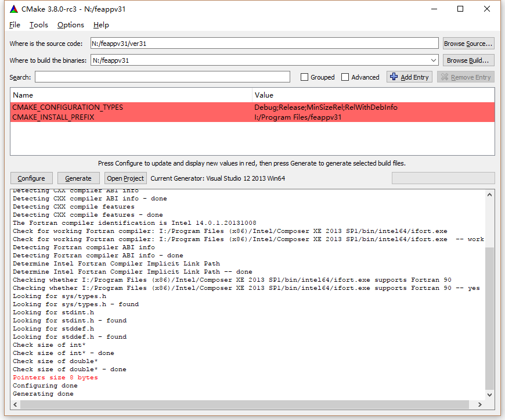Click the red 'Pointers size 8 bytes' line
505x420 pixels.
55,378
